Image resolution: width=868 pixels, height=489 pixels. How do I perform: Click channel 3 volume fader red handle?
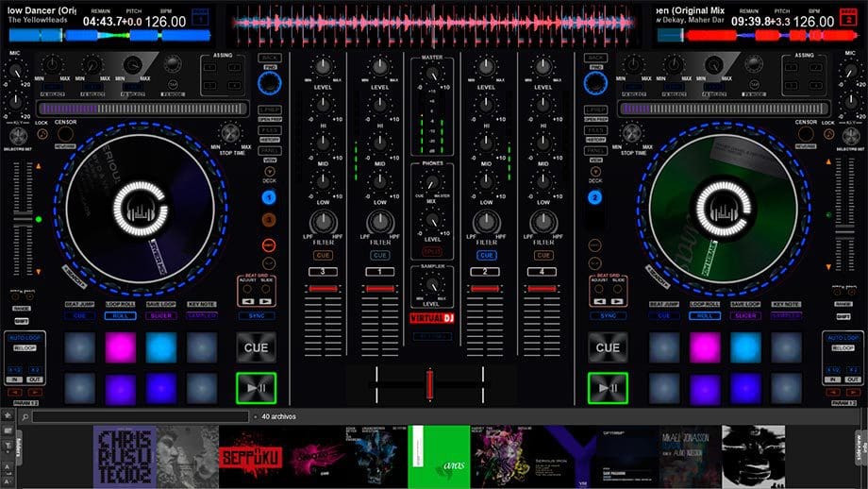(323, 289)
